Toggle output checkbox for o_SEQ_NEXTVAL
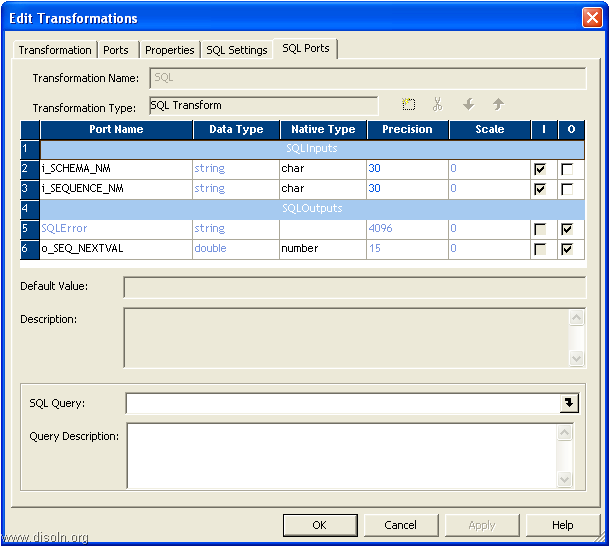This screenshot has width=609, height=546. point(568,249)
